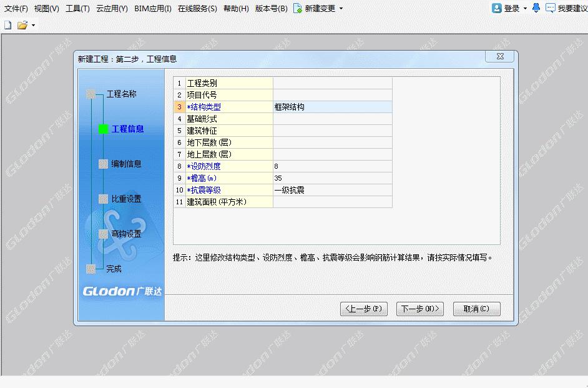This screenshot has height=388, width=588.
Task: Click the 登录 user icon
Action: click(x=496, y=8)
